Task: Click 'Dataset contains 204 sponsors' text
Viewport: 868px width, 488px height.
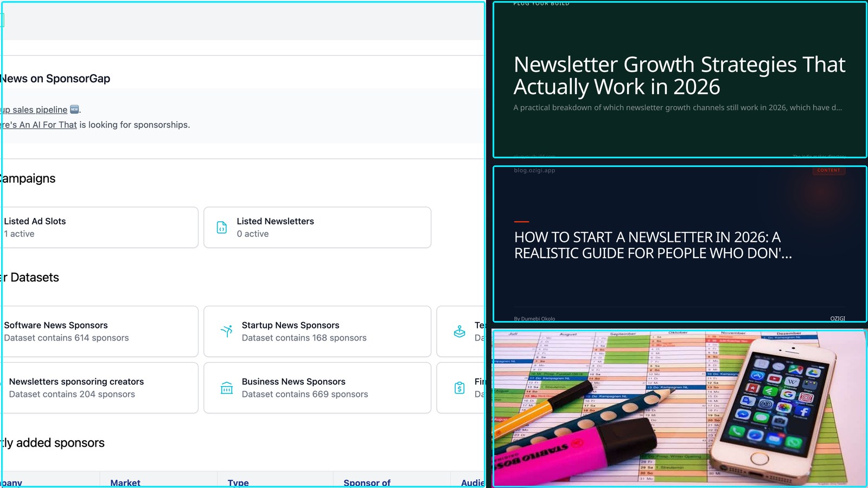Action: point(72,394)
